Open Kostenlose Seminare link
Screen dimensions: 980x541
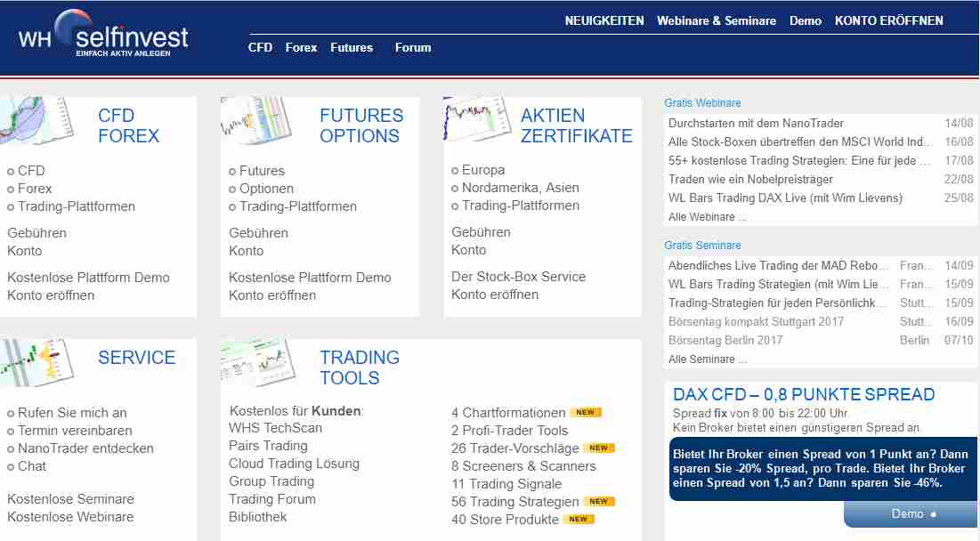click(70, 499)
